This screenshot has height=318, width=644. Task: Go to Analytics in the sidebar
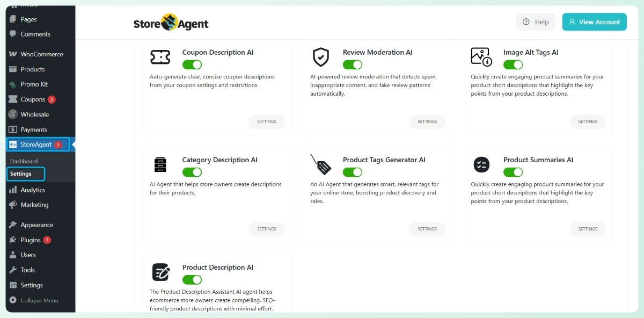coord(33,190)
